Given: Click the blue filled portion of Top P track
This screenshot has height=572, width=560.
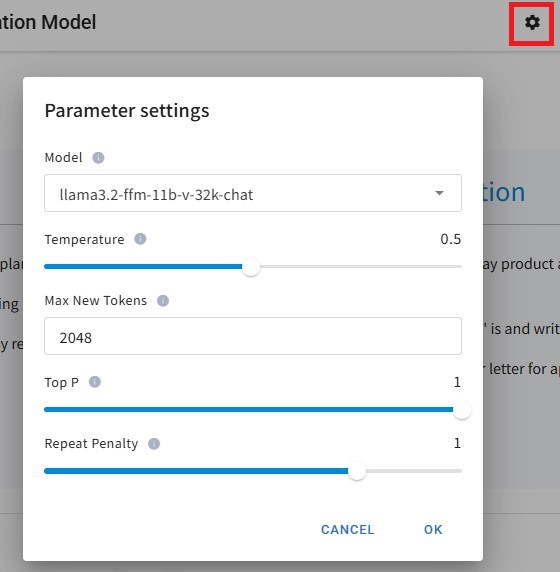Looking at the screenshot, I should tap(248, 410).
